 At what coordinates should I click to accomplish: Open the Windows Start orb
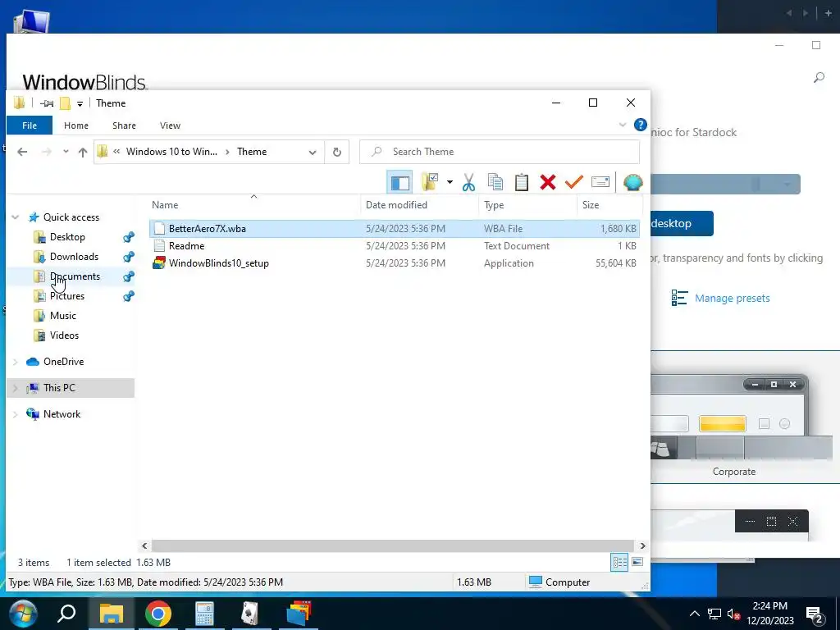(x=23, y=614)
